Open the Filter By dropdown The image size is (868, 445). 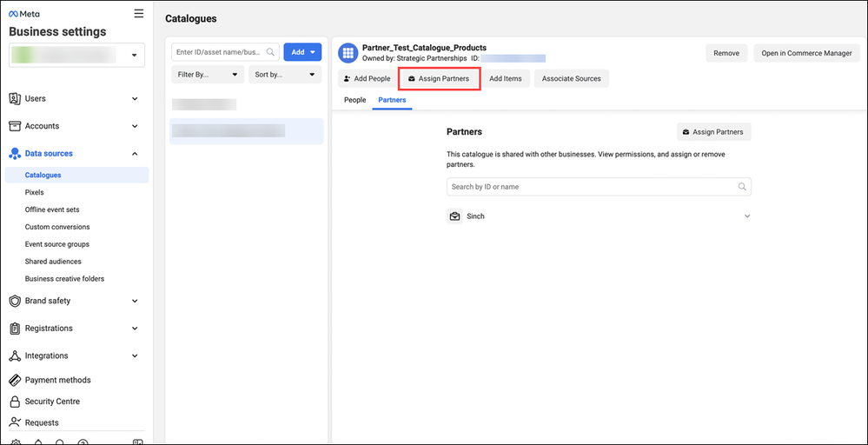(208, 74)
